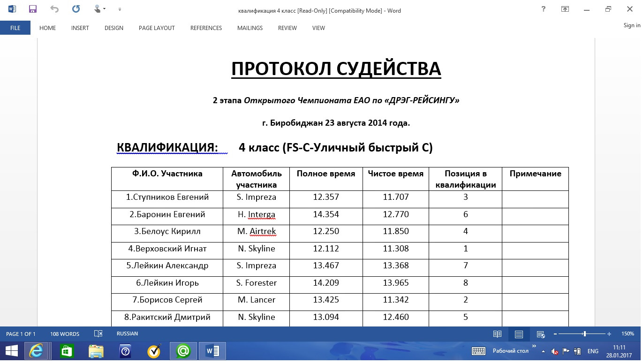Switch to Print Layout view icon
Screen dimensions: 643x364
(519, 334)
